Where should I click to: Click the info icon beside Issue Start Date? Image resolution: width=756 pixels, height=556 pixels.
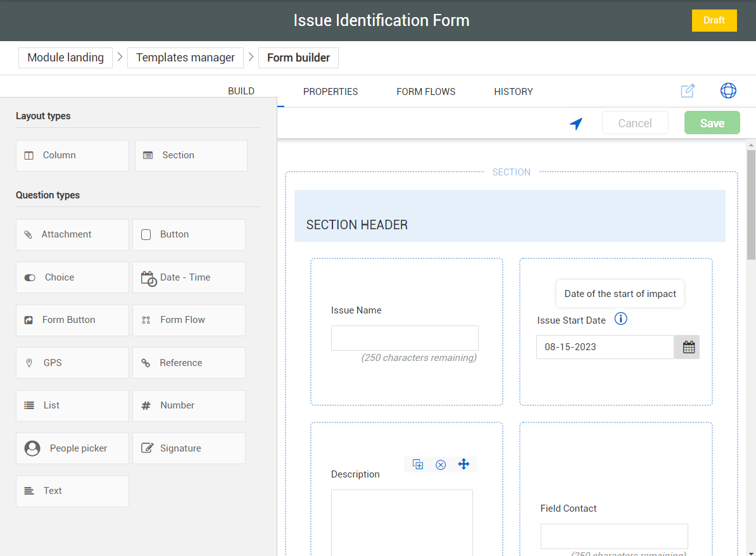(x=621, y=319)
